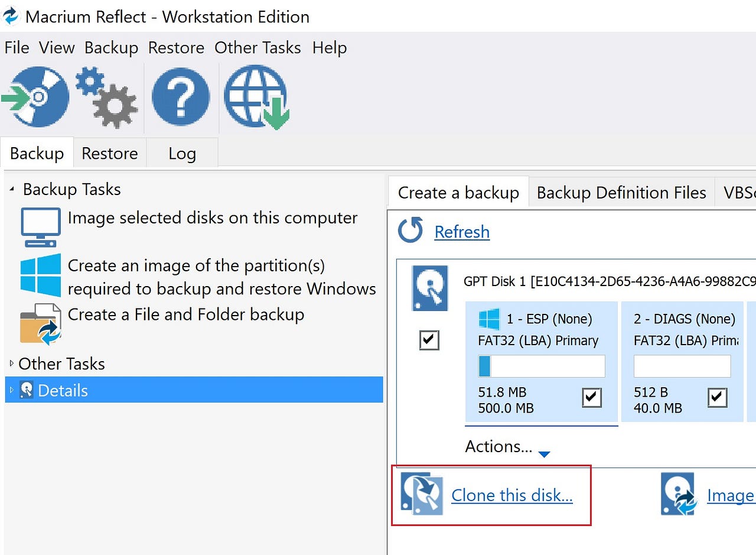Viewport: 756px width, 555px height.
Task: Click the GPT Disk 1 hard drive icon
Action: [430, 288]
